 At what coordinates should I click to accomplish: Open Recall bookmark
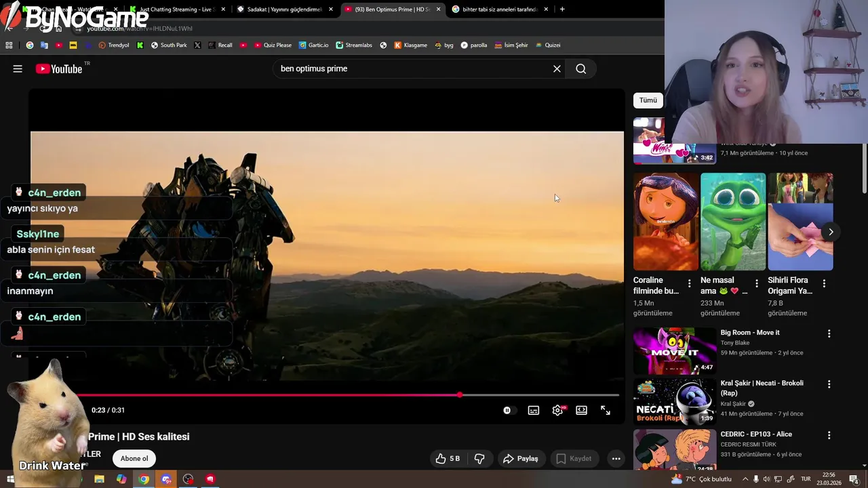point(220,45)
